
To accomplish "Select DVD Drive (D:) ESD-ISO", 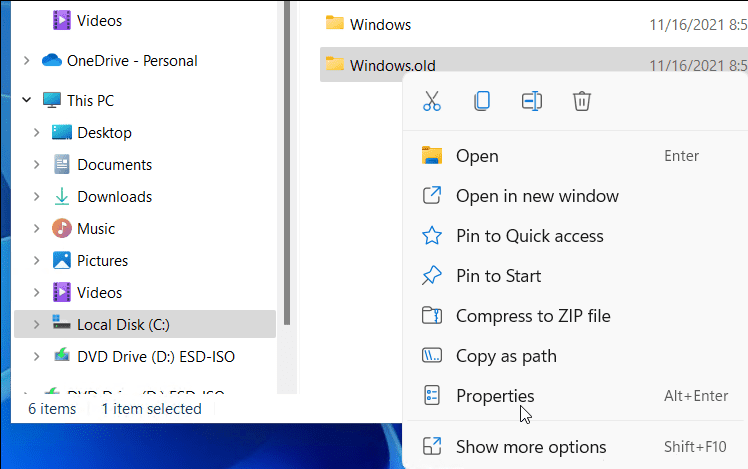I will pyautogui.click(x=155, y=356).
